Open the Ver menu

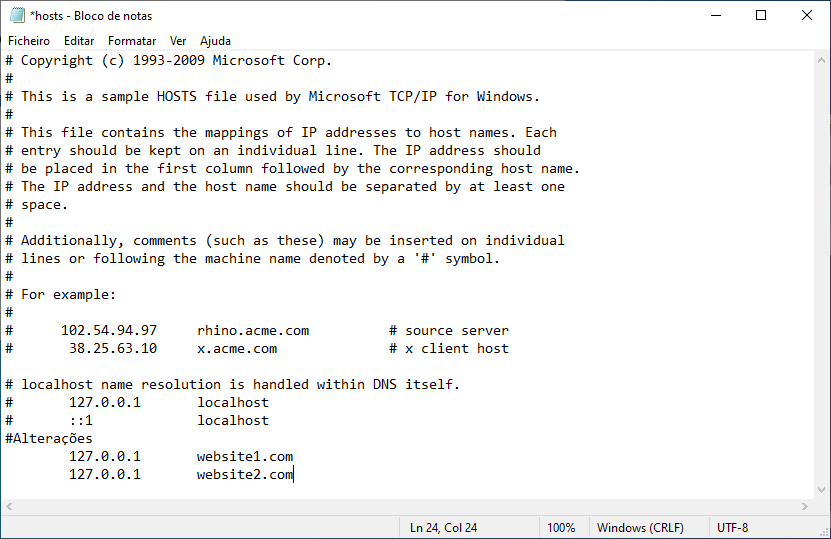pos(178,41)
